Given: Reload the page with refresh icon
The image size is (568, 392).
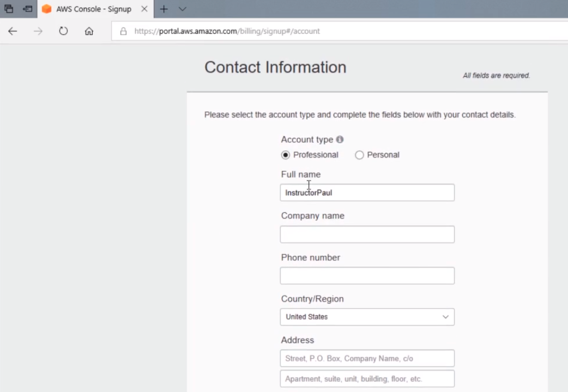Looking at the screenshot, I should pyautogui.click(x=63, y=31).
